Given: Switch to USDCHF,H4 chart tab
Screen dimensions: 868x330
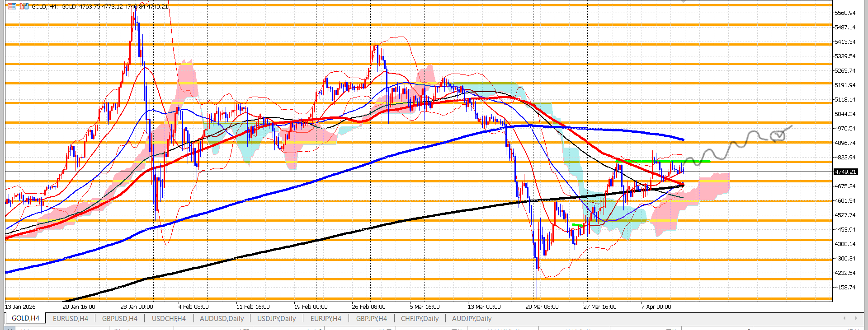Looking at the screenshot, I should click(169, 318).
